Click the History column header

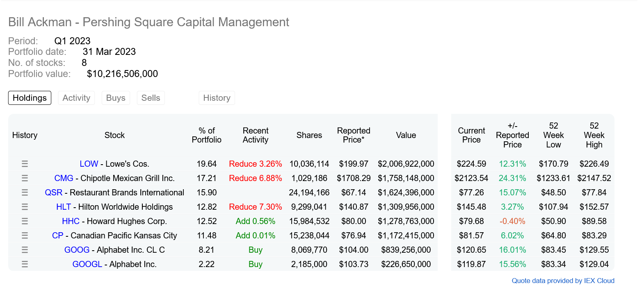click(x=25, y=135)
